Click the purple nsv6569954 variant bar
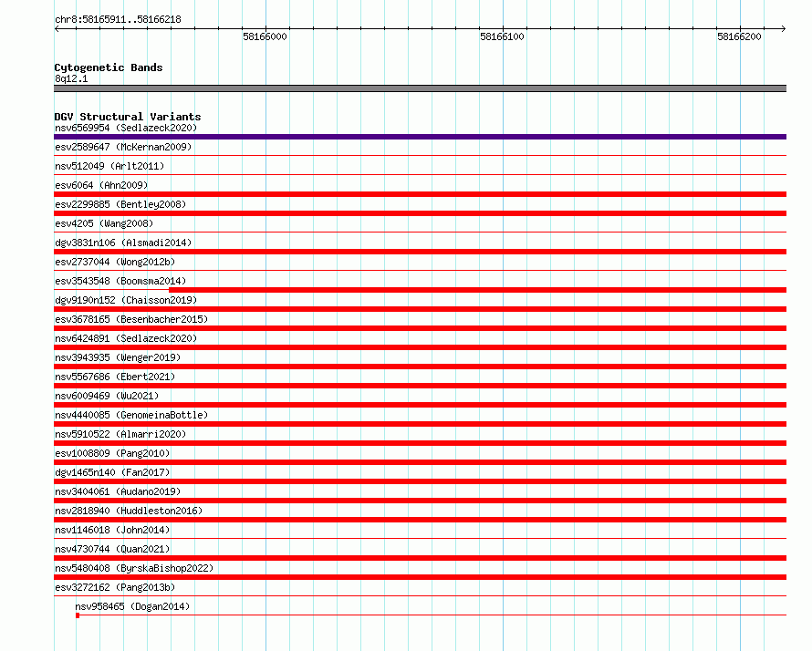 (x=420, y=137)
